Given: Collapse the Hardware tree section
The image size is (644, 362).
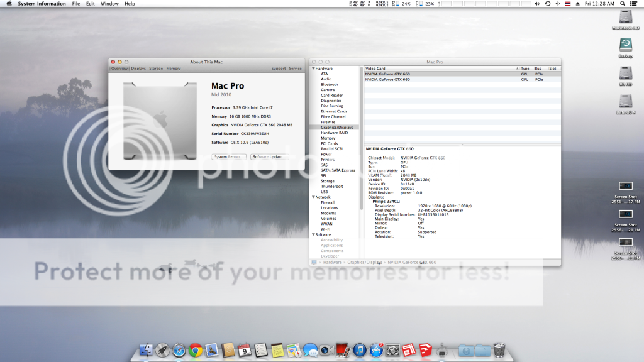Looking at the screenshot, I should (x=313, y=69).
